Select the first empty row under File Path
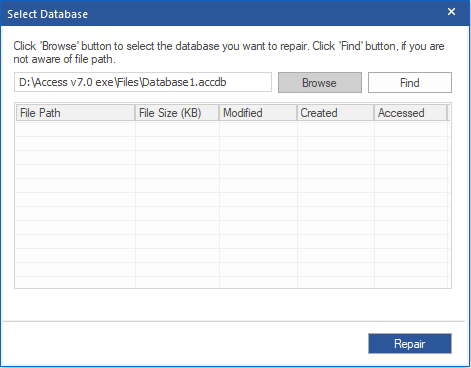Viewport: 471px width, 368px height. click(76, 129)
